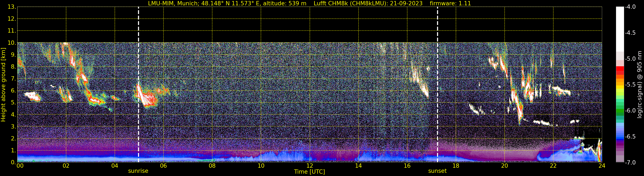Click the '18' time axis tick label

(456, 166)
